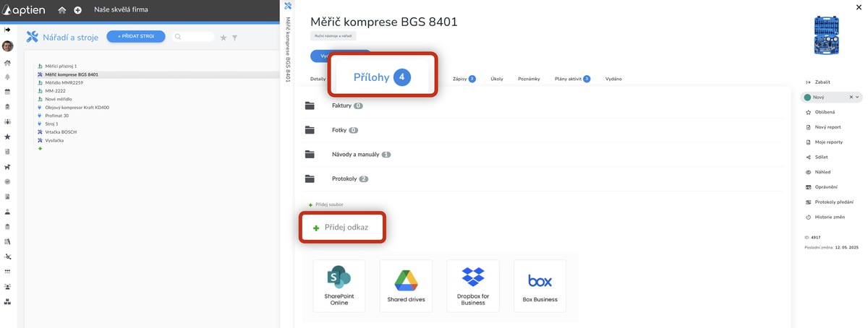
Task: Choose SharePoint Online storage tile
Action: click(x=339, y=286)
